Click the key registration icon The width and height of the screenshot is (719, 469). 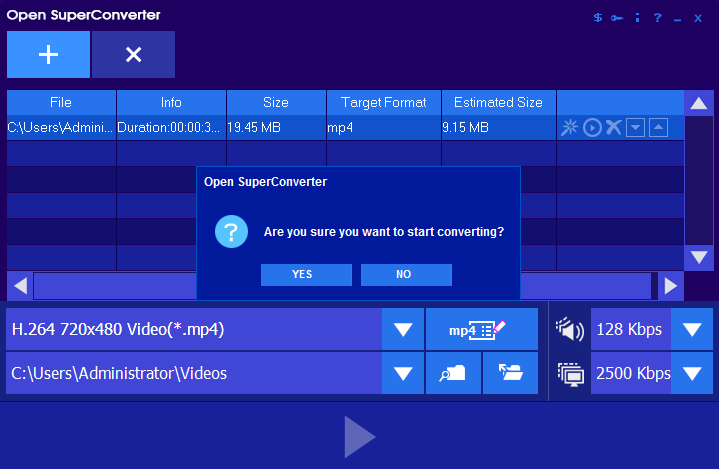pos(617,17)
